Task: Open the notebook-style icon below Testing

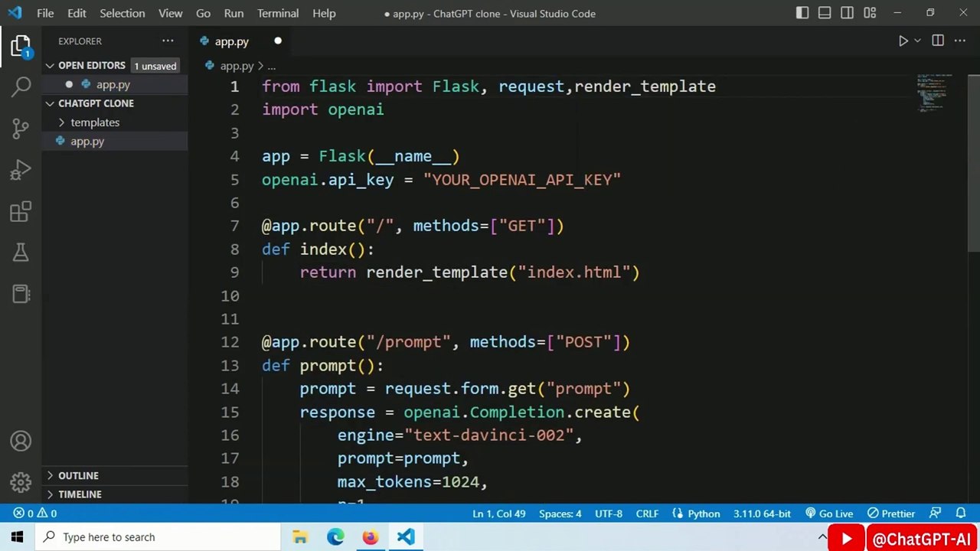Action: click(x=21, y=294)
